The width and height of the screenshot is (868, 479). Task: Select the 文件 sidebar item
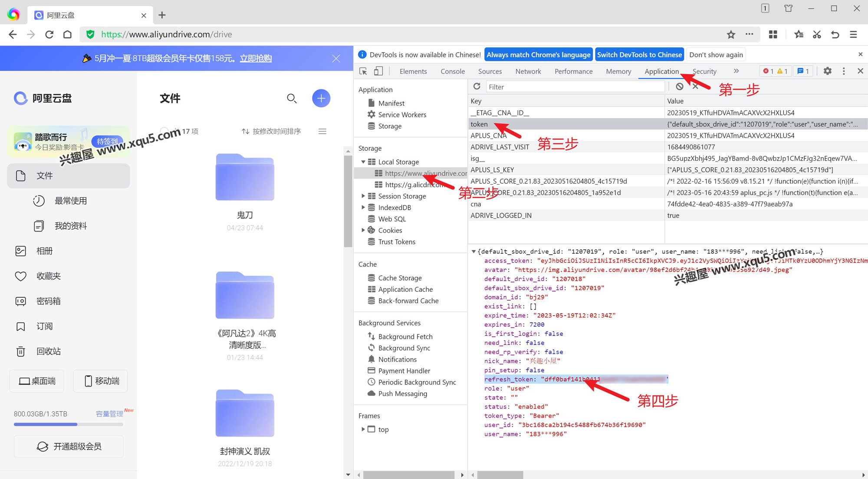tap(69, 175)
